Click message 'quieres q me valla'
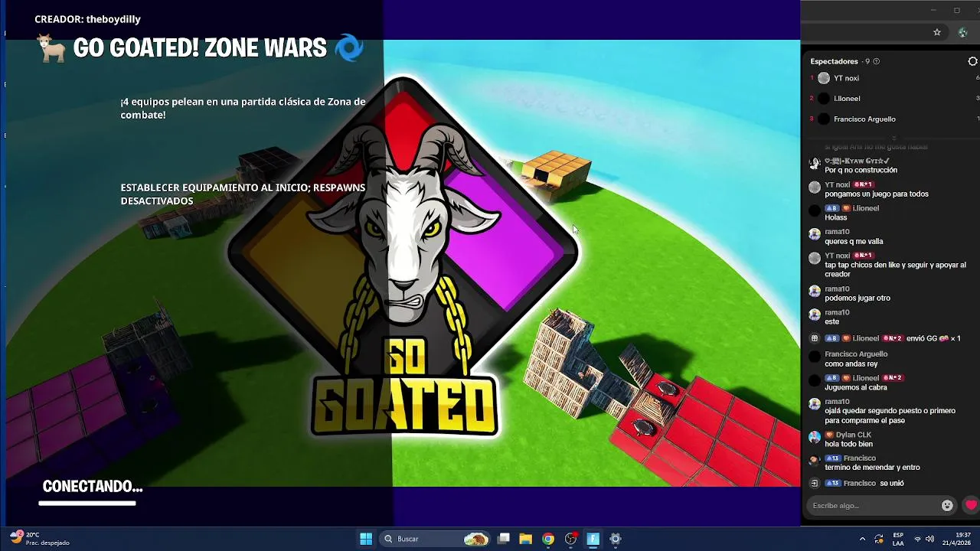980x551 pixels. tap(854, 241)
